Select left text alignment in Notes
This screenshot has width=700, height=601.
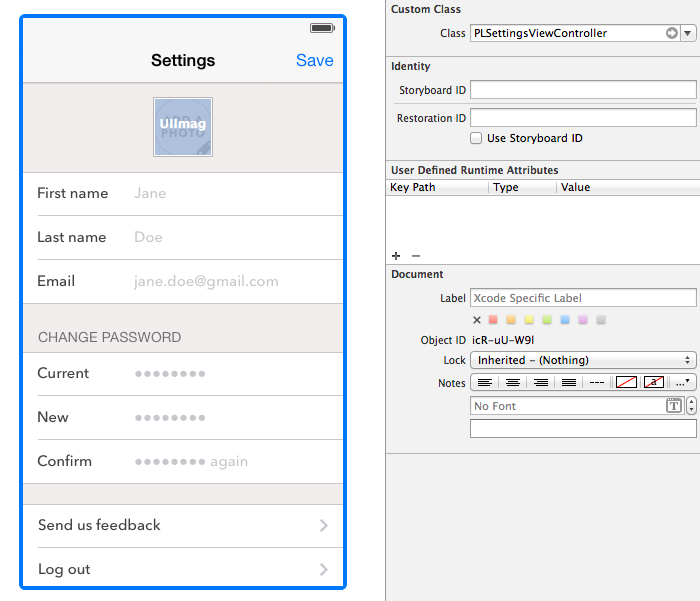tap(484, 383)
